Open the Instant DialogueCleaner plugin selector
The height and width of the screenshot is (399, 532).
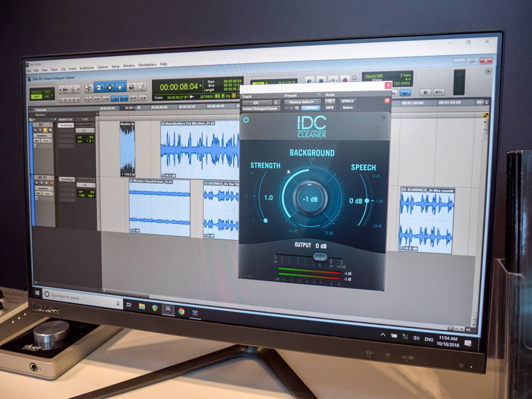pyautogui.click(x=261, y=109)
